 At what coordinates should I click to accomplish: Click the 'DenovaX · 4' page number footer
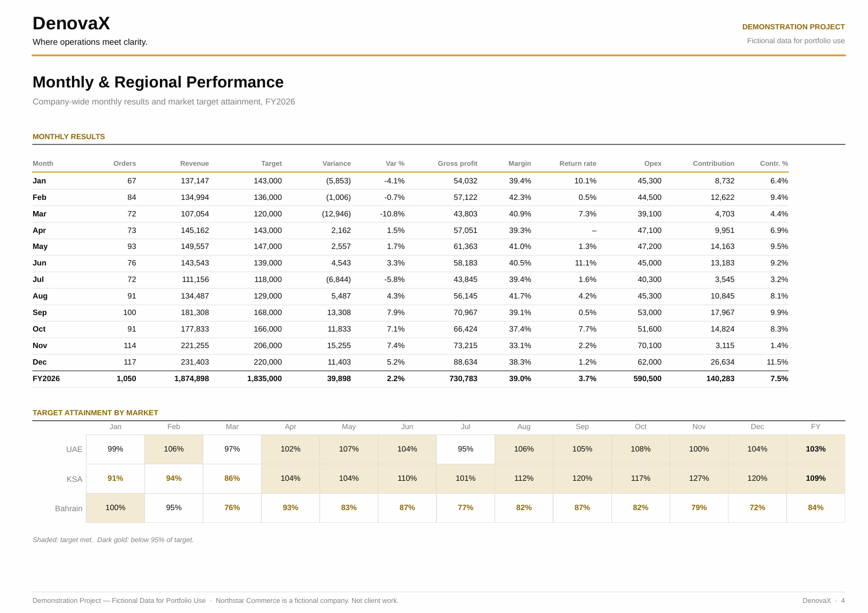823,601
